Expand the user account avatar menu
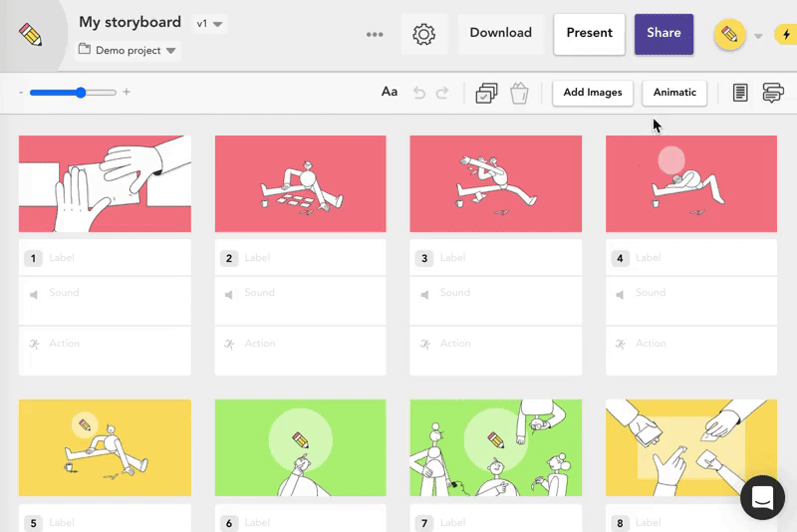 737,35
